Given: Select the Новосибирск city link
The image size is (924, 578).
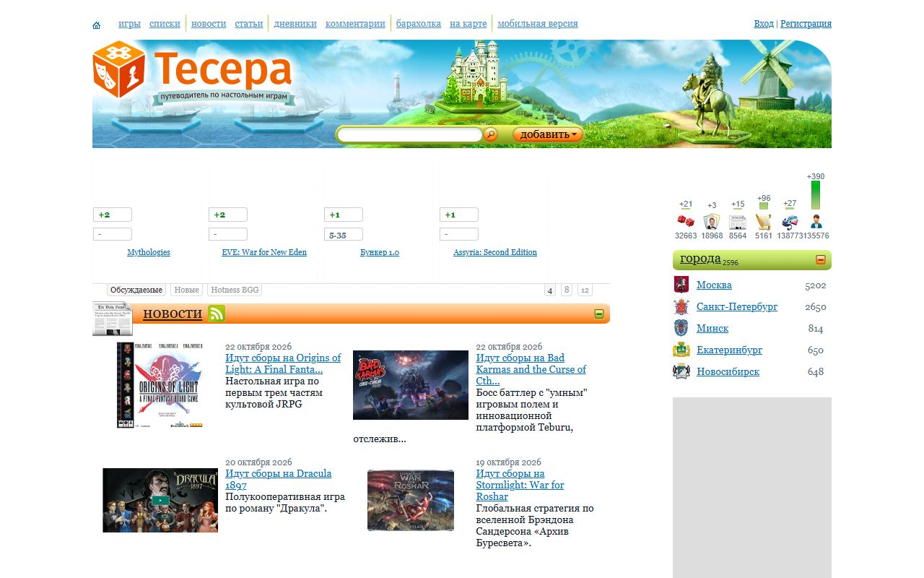Looking at the screenshot, I should [x=728, y=371].
